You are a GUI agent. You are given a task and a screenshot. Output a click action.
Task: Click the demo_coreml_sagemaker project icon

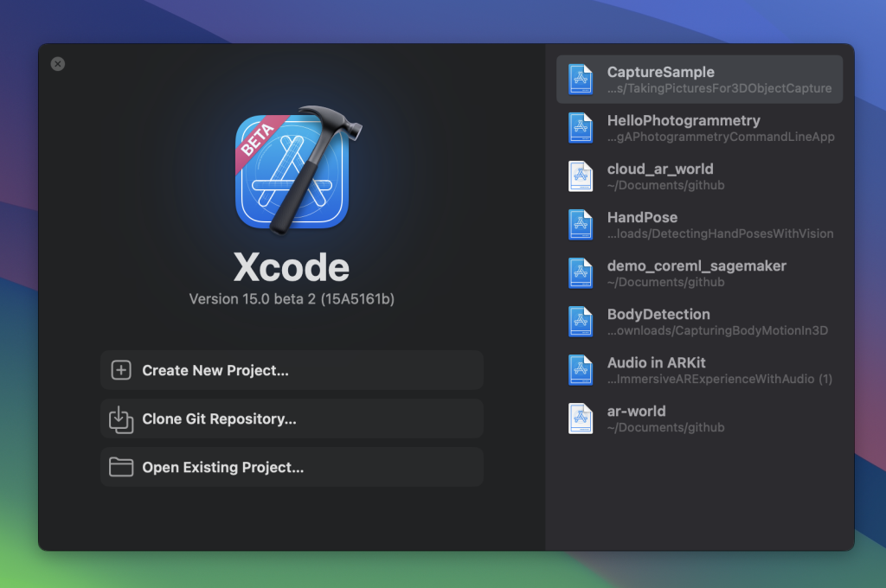pyautogui.click(x=578, y=272)
